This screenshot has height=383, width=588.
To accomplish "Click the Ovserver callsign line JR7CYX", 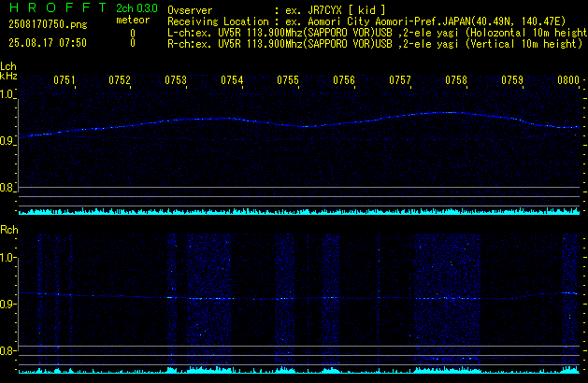I will tap(277, 10).
